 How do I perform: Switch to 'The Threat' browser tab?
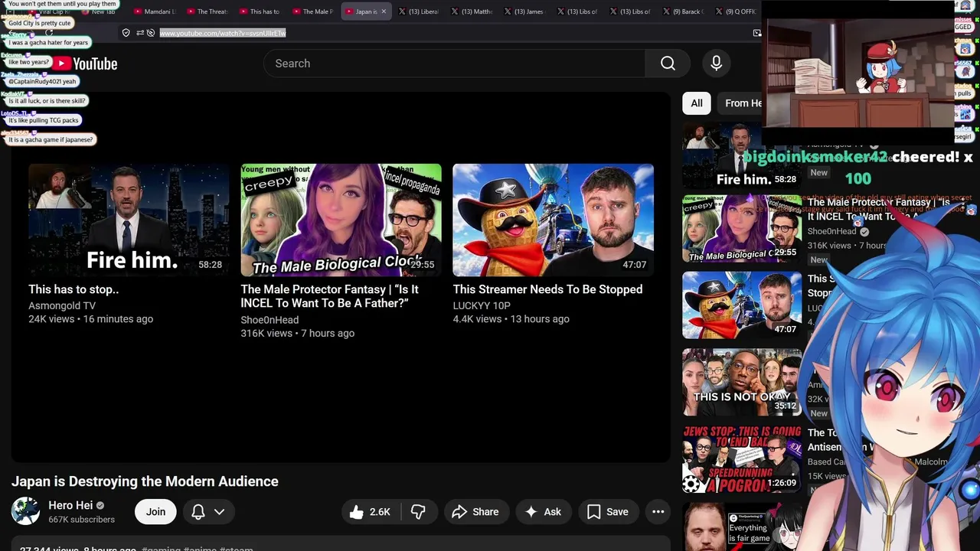pos(207,11)
